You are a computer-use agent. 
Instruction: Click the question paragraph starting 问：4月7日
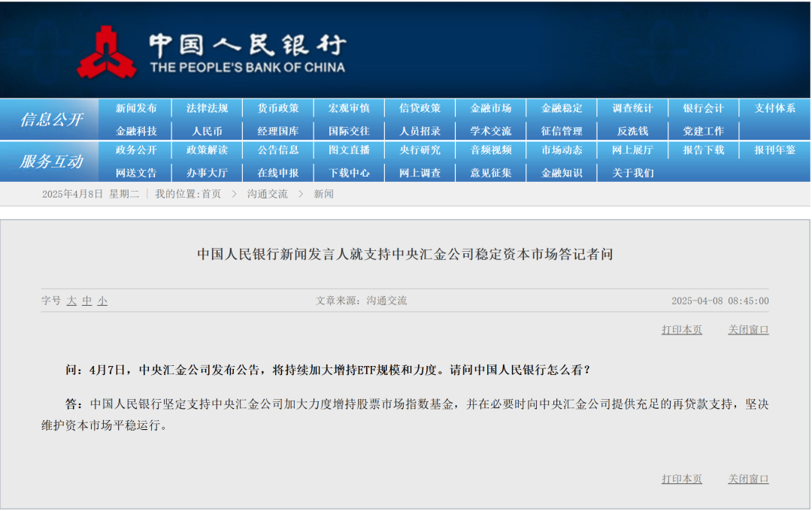click(x=328, y=370)
